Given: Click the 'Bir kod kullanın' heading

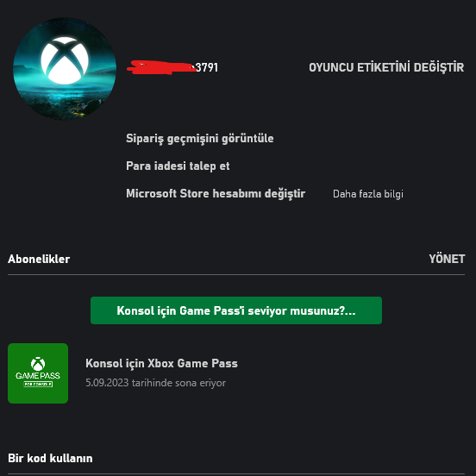Looking at the screenshot, I should (x=50, y=458).
